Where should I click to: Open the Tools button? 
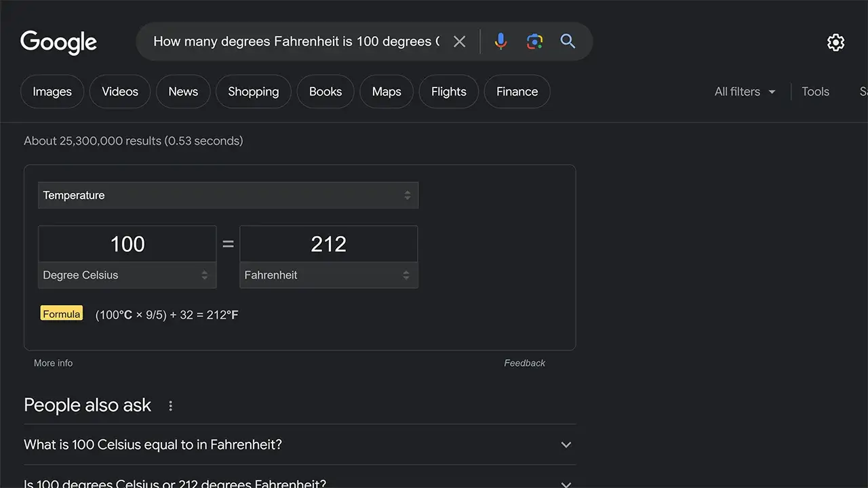815,91
